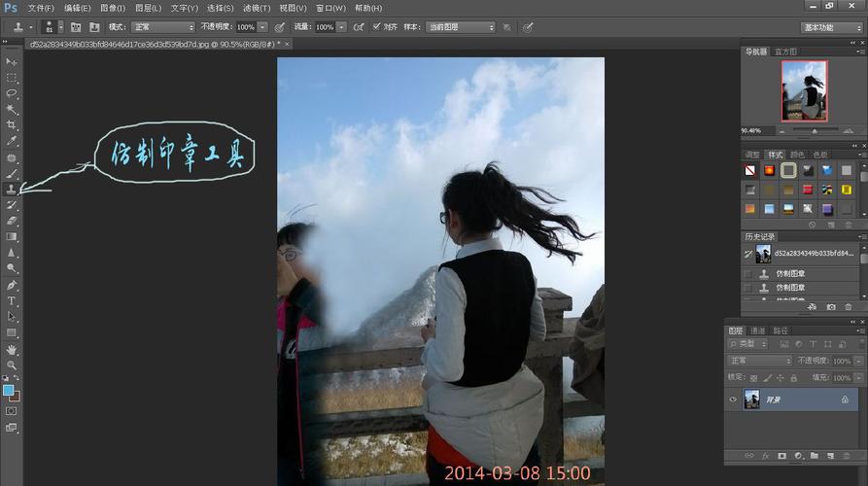Open the Sample dropdown (current layer)
868x486 pixels.
460,27
